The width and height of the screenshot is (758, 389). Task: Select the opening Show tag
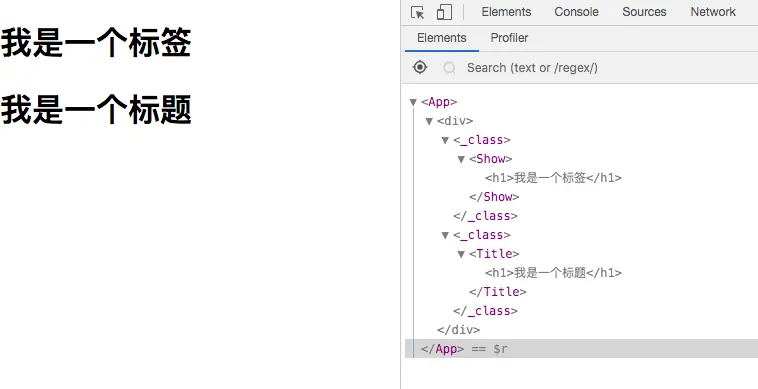(x=491, y=158)
